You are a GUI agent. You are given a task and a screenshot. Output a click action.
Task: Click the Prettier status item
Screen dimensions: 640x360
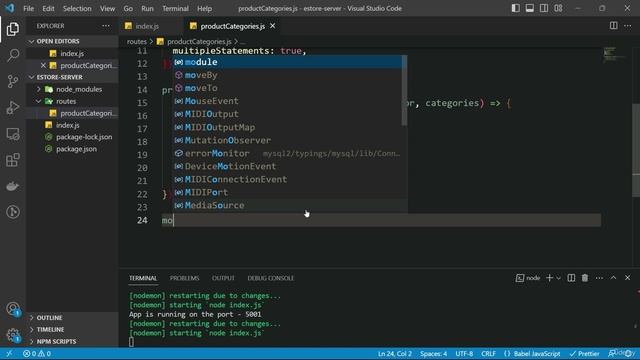click(x=584, y=353)
